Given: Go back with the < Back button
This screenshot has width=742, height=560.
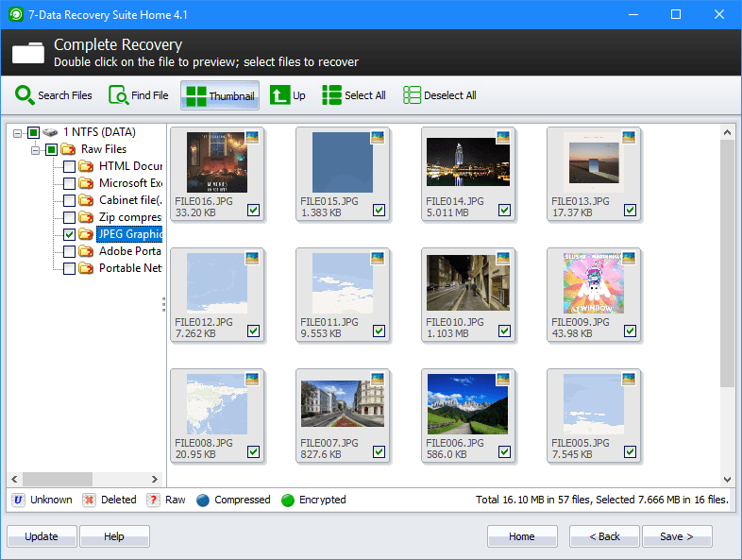Looking at the screenshot, I should click(x=604, y=536).
